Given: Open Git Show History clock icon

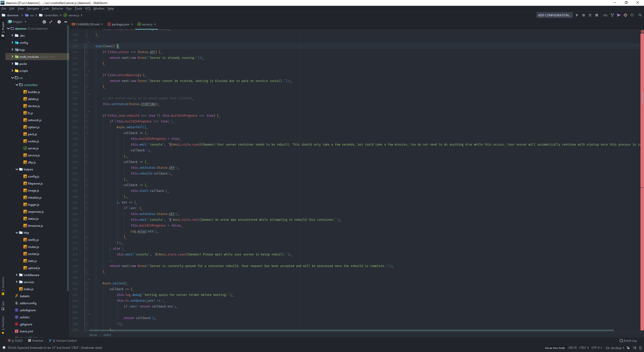Looking at the screenshot, I should click(x=625, y=15).
